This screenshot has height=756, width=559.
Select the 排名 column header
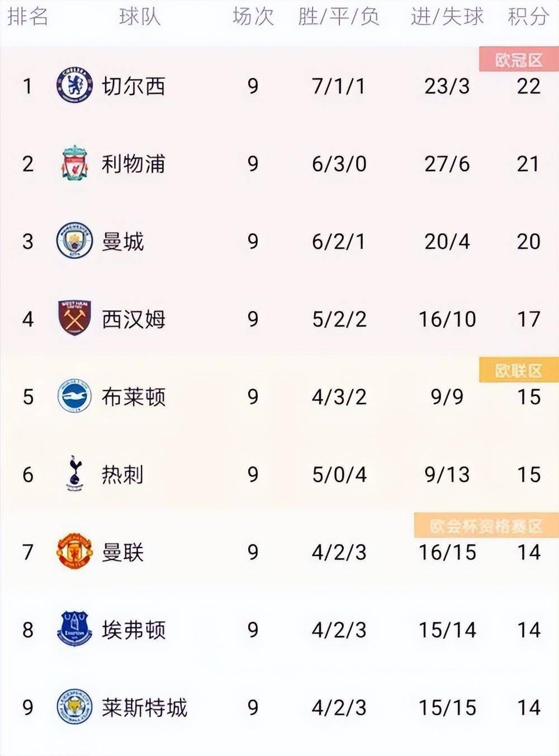27,17
